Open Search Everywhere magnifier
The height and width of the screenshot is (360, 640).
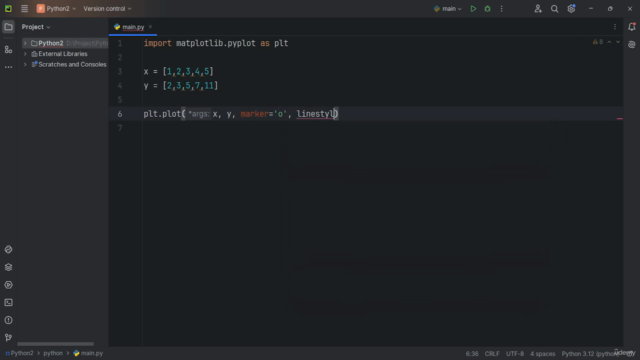(x=554, y=9)
